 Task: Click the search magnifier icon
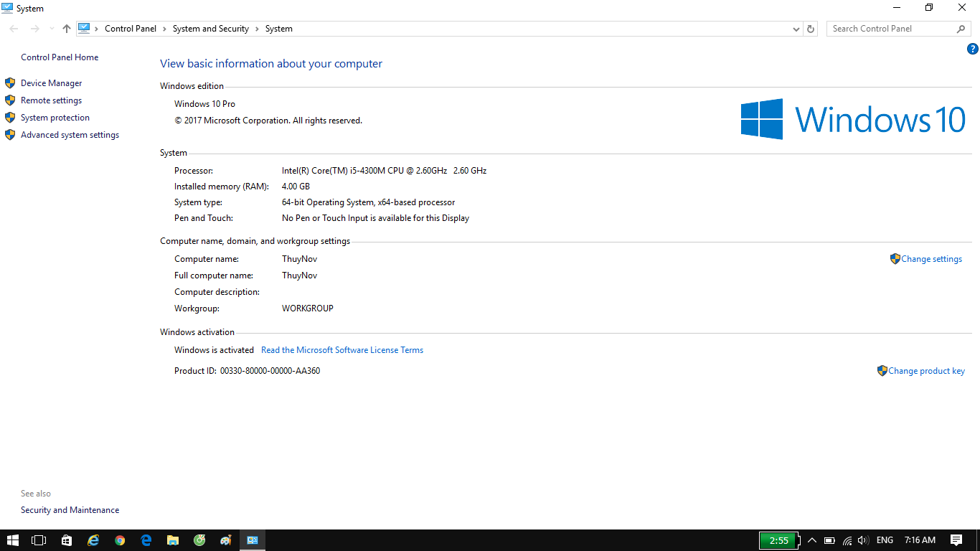click(961, 29)
